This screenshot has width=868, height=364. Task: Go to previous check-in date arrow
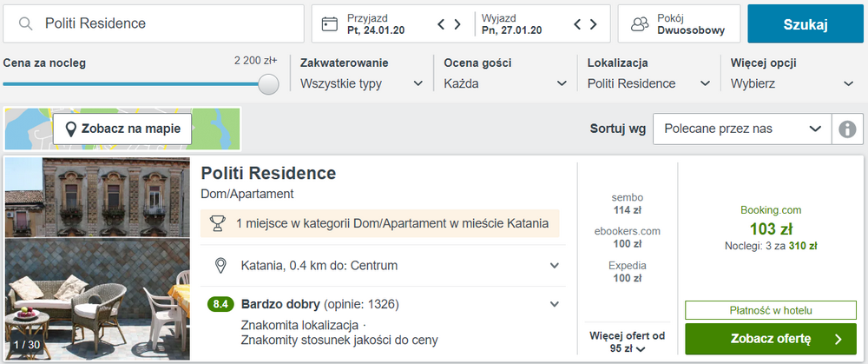coord(441,24)
